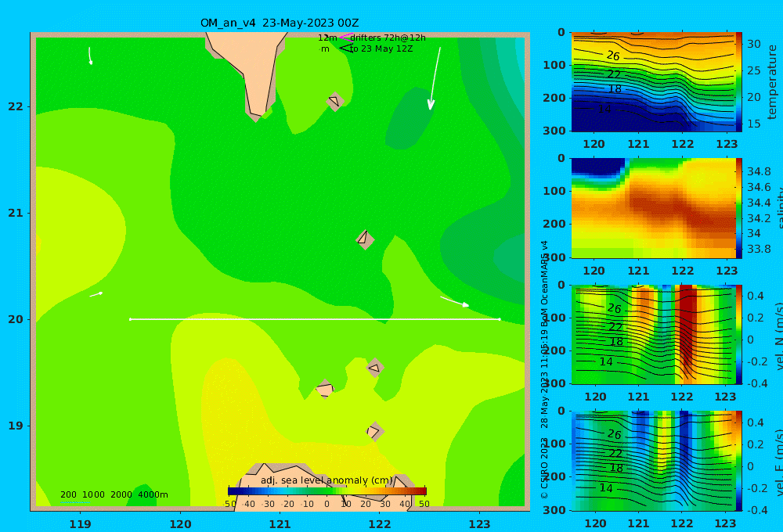Click the '14' contour label in vel. E plot

pyautogui.click(x=606, y=488)
